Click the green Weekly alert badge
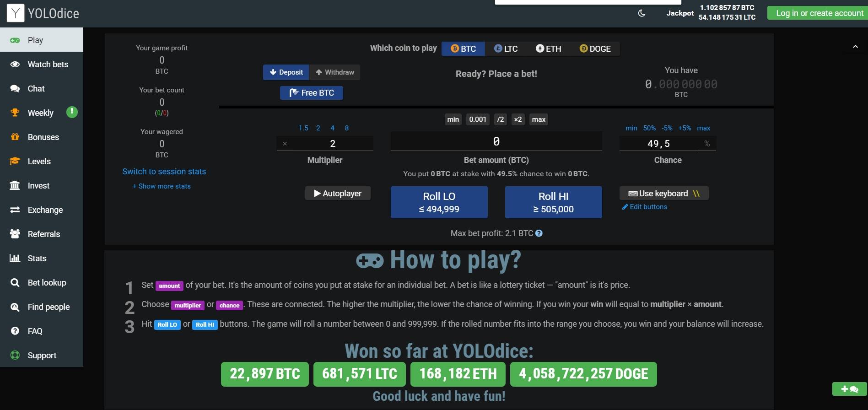868x410 pixels. pyautogui.click(x=72, y=112)
